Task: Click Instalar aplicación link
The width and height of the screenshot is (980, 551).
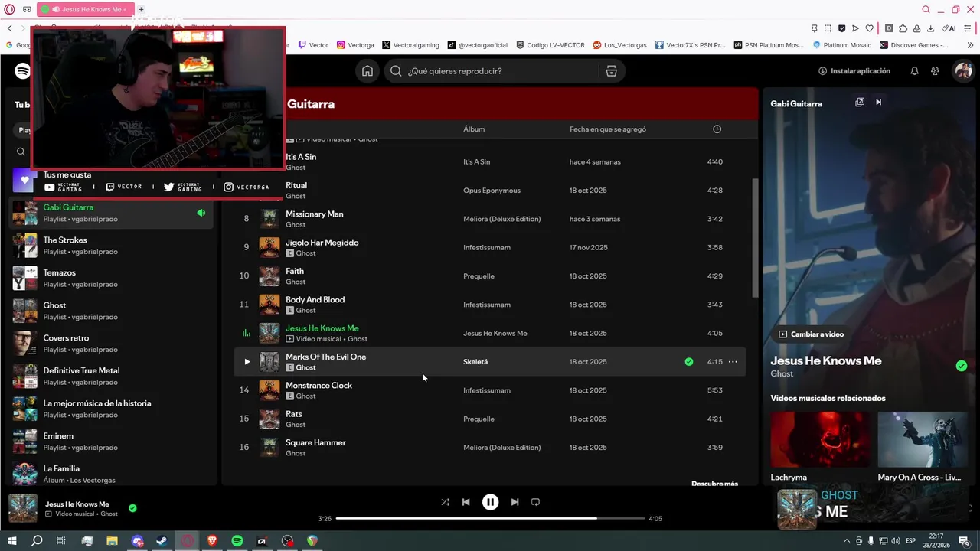Action: point(854,71)
